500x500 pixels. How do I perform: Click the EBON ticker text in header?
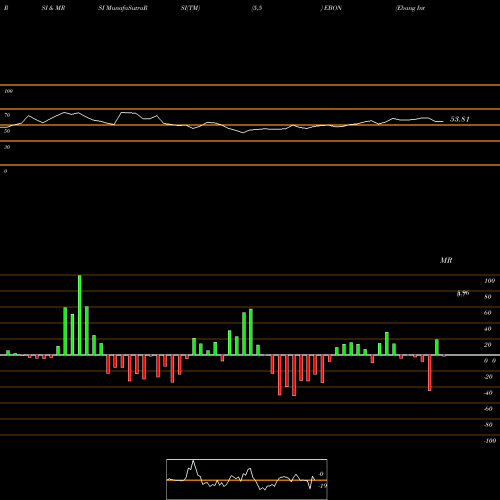pos(333,8)
